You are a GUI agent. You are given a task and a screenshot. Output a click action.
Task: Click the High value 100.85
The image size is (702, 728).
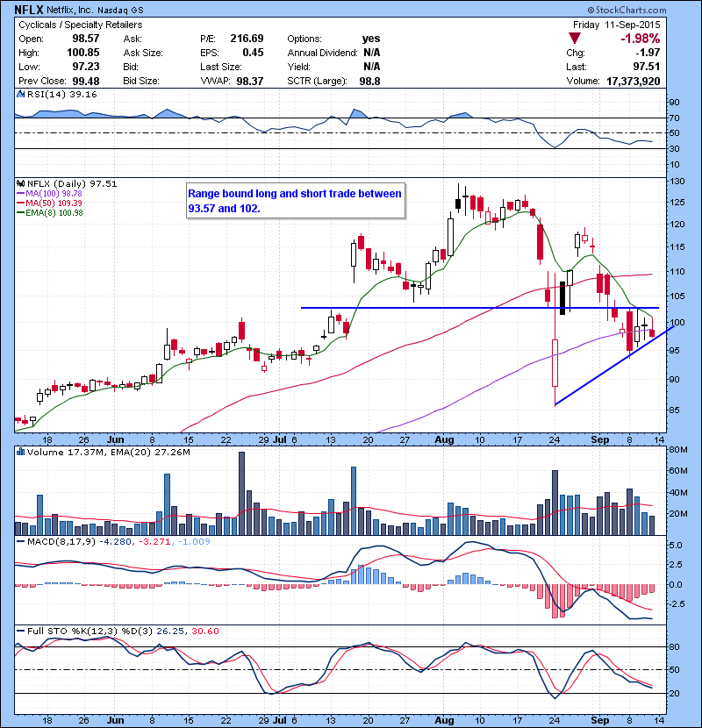pos(83,53)
